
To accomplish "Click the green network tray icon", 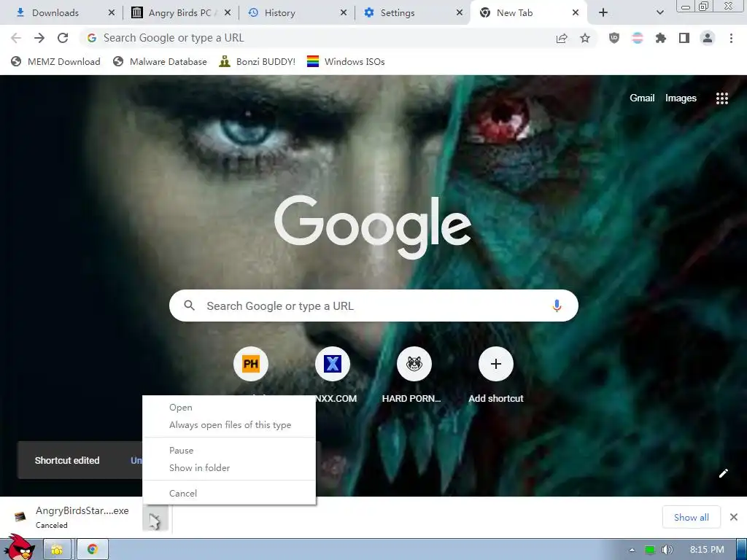I will point(650,550).
